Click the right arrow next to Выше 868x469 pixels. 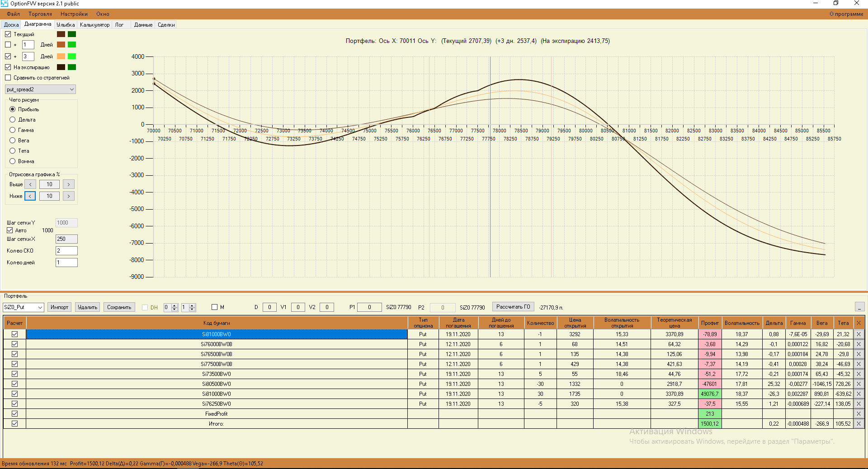click(x=69, y=184)
